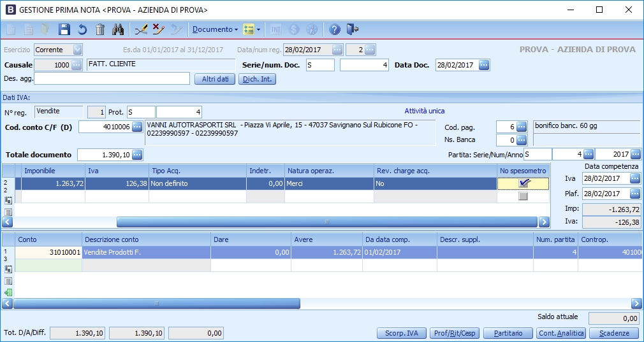Uncheck No spesometro on the Merci row
The height and width of the screenshot is (342, 644).
(523, 183)
